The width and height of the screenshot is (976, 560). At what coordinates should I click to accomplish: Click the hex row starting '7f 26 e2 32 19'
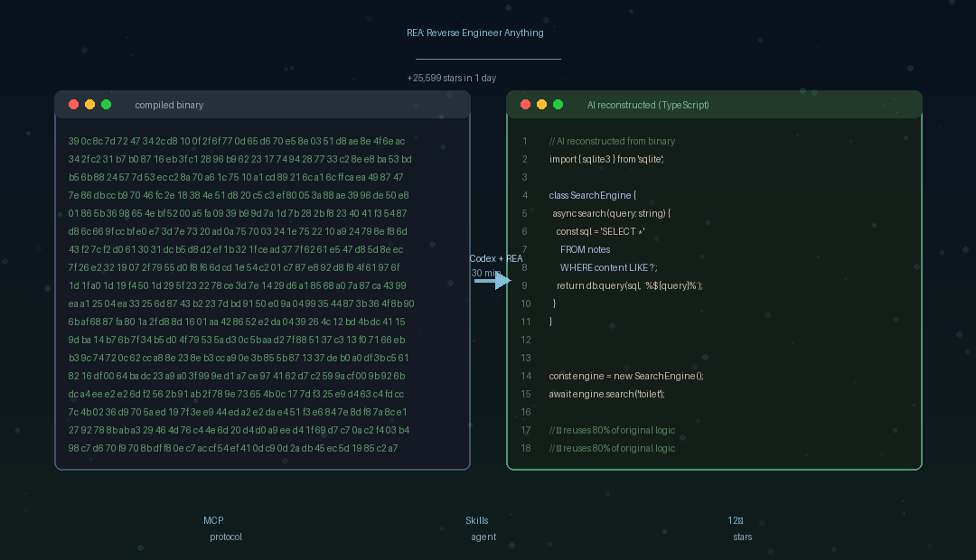click(234, 267)
